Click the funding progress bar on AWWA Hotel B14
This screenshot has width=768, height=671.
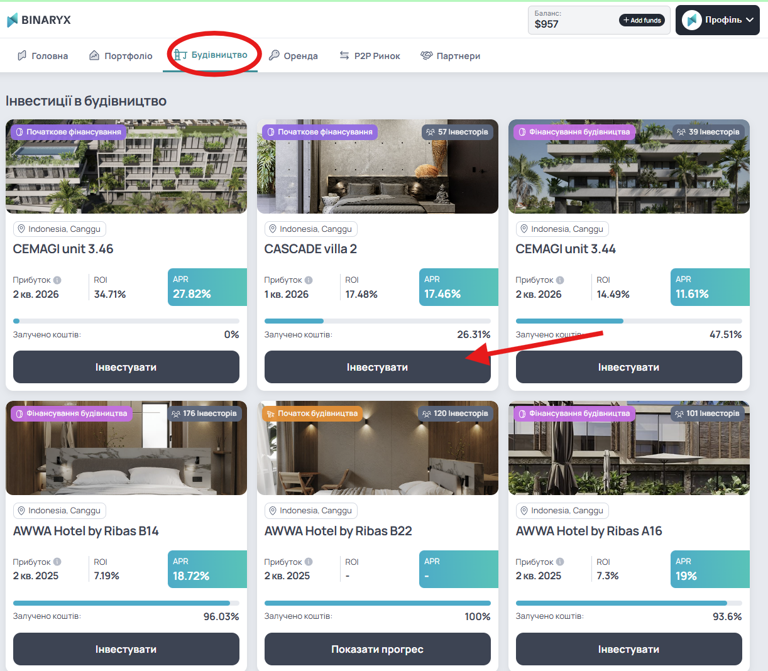click(126, 603)
